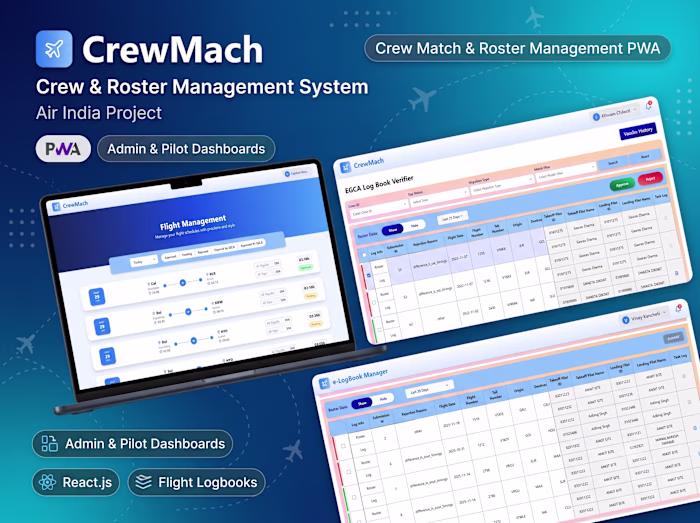
Task: Select the last filter tab in Flight Management
Action: [x=251, y=244]
